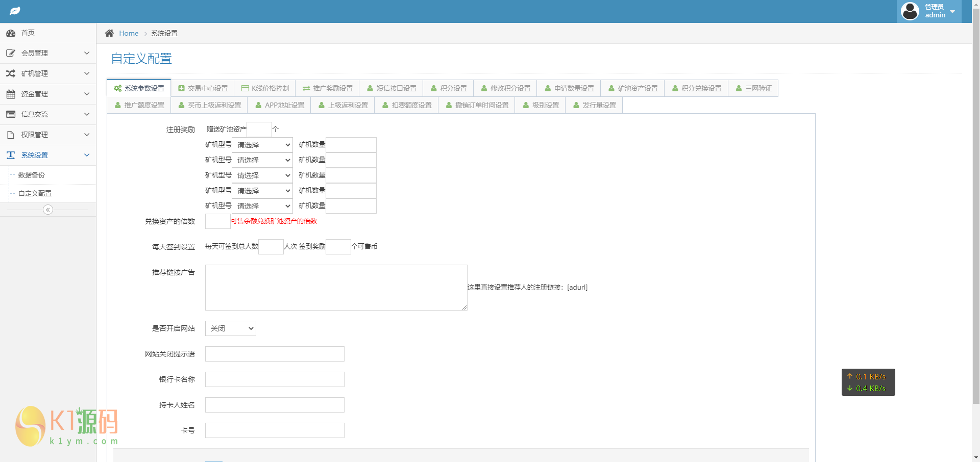Switch to the 发行量设置 tab
Viewport: 980px width, 462px height.
(594, 105)
